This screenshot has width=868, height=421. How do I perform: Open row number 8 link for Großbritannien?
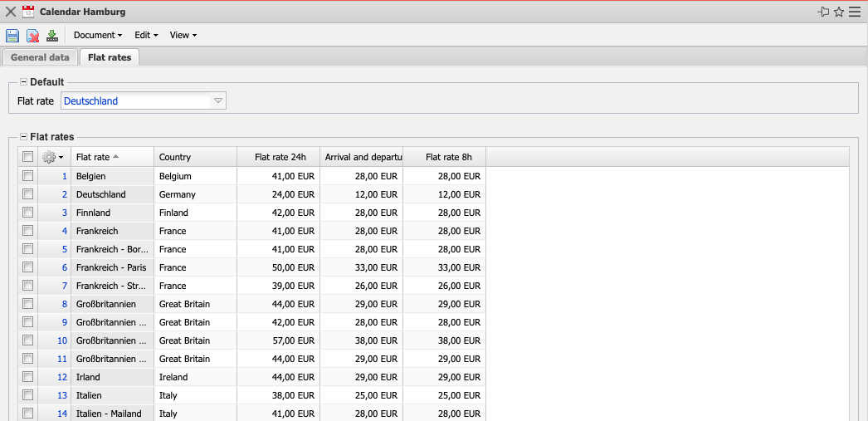(64, 304)
